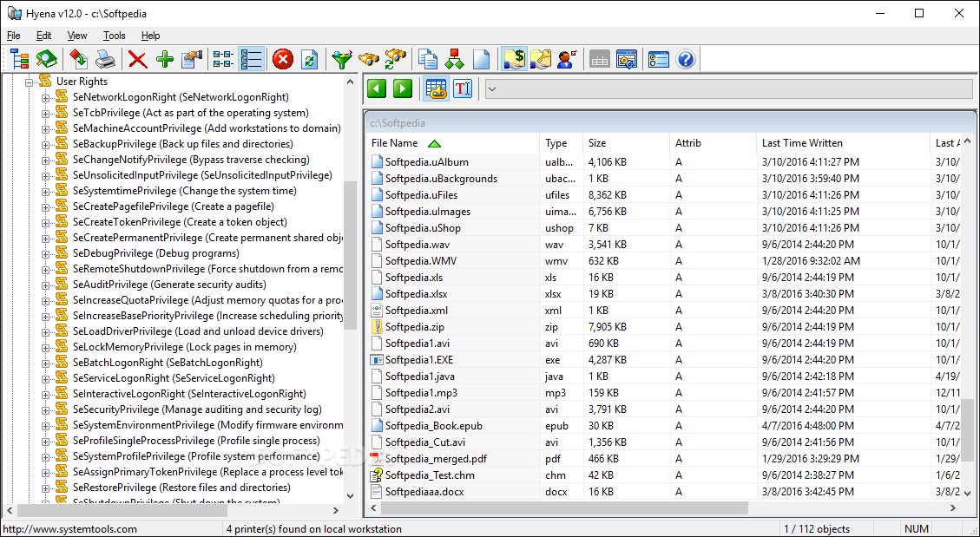This screenshot has height=537, width=980.
Task: Sort by Attrib column header
Action: point(714,143)
